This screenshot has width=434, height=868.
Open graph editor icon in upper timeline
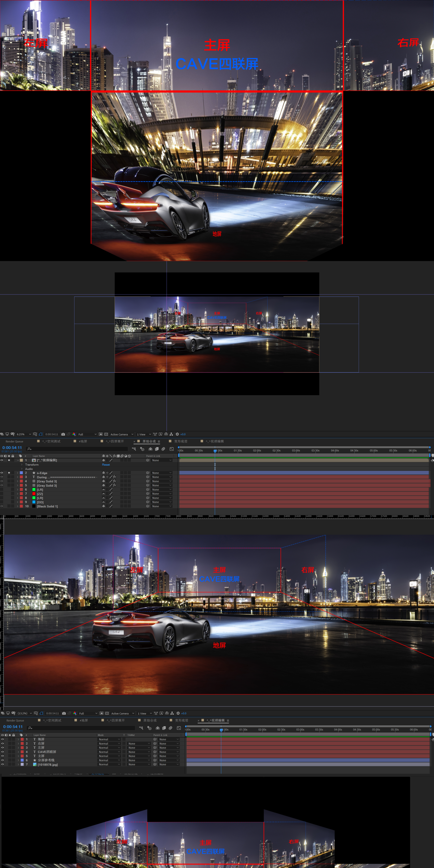click(171, 449)
